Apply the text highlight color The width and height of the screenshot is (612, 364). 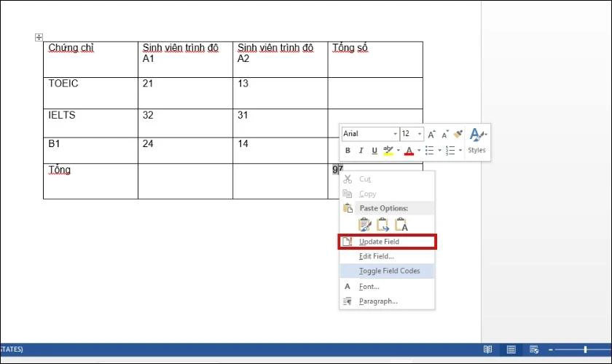point(388,151)
